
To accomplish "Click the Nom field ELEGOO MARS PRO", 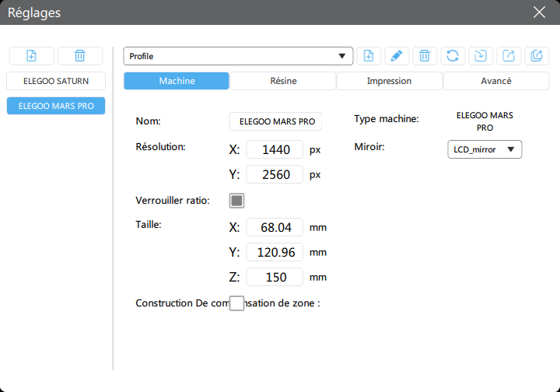I will 275,121.
